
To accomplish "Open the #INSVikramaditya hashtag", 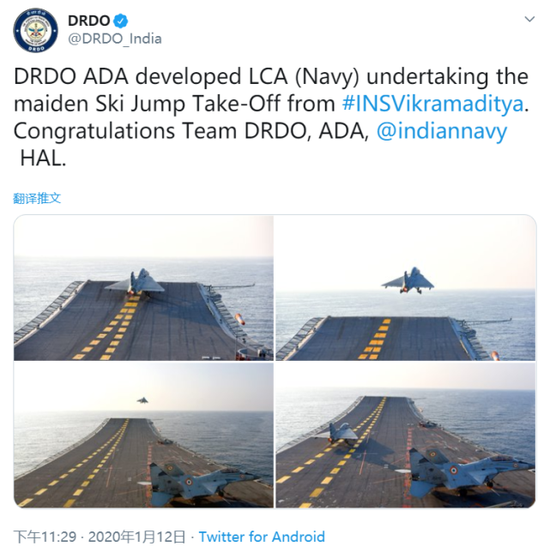I will pyautogui.click(x=433, y=104).
